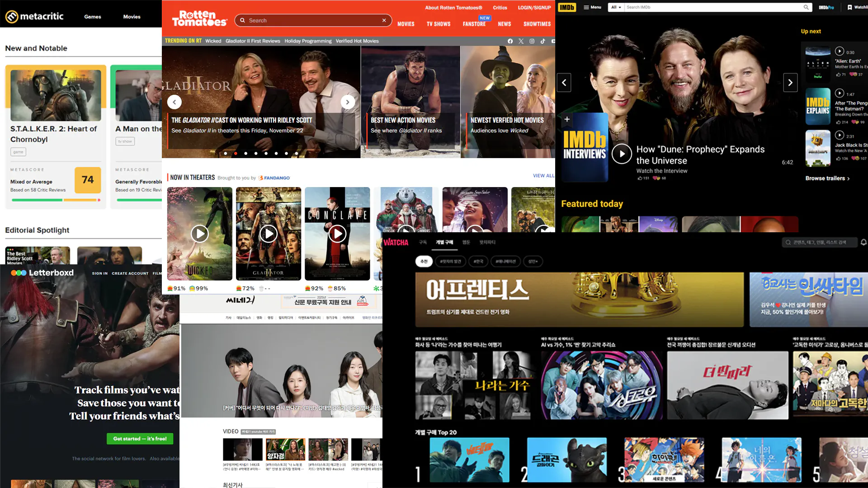This screenshot has height=488, width=868.
Task: Show next IMDb featured video
Action: click(x=790, y=83)
